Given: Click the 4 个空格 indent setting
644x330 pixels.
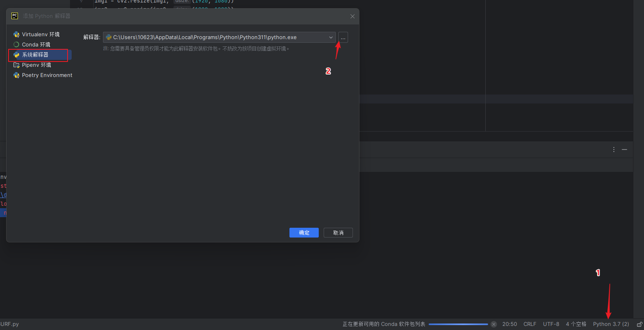Looking at the screenshot, I should [576, 324].
